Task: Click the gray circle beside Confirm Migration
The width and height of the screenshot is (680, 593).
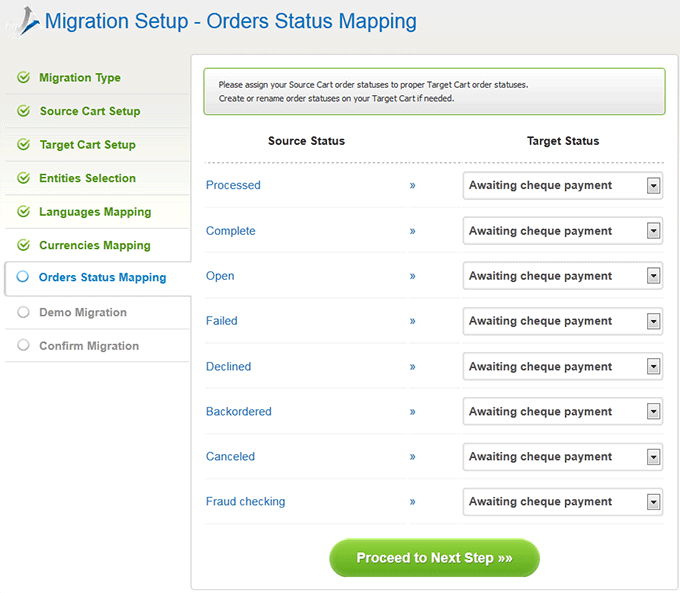Action: [23, 345]
